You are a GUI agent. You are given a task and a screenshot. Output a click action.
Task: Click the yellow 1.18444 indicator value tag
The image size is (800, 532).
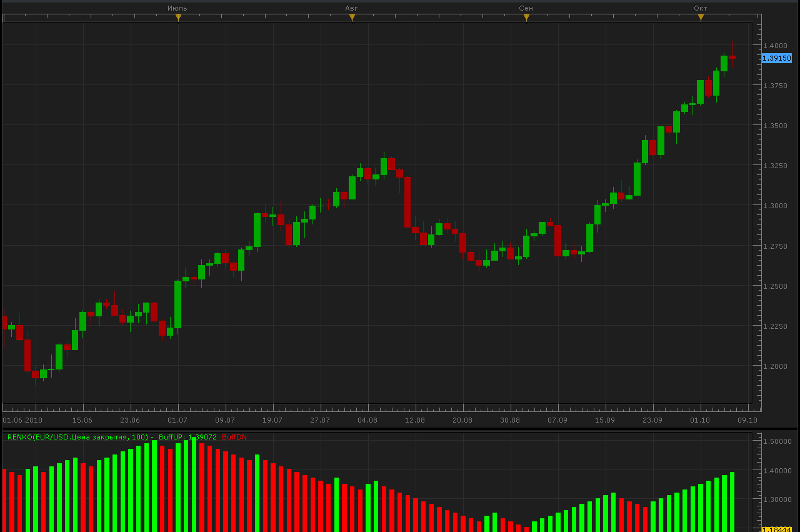pyautogui.click(x=777, y=529)
